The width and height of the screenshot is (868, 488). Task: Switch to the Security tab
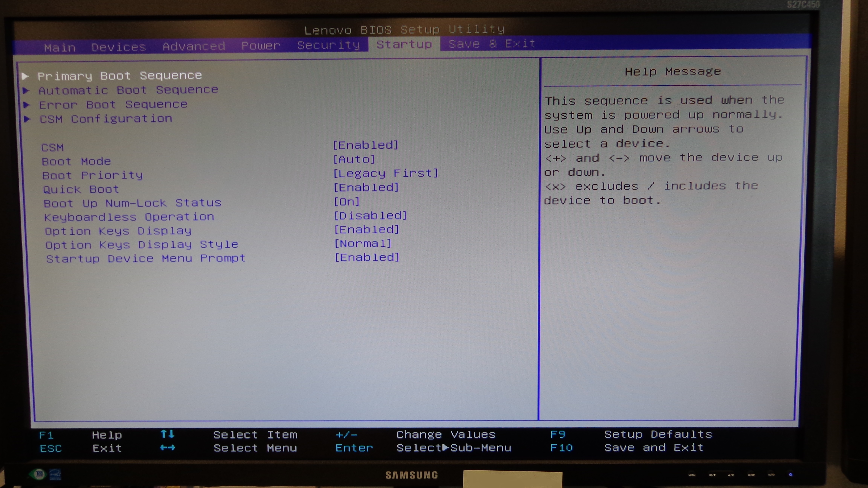click(x=328, y=45)
